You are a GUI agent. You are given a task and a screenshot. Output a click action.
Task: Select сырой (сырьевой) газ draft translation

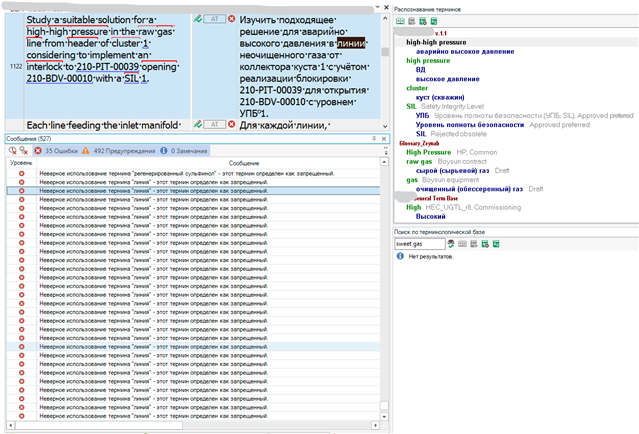[463, 171]
